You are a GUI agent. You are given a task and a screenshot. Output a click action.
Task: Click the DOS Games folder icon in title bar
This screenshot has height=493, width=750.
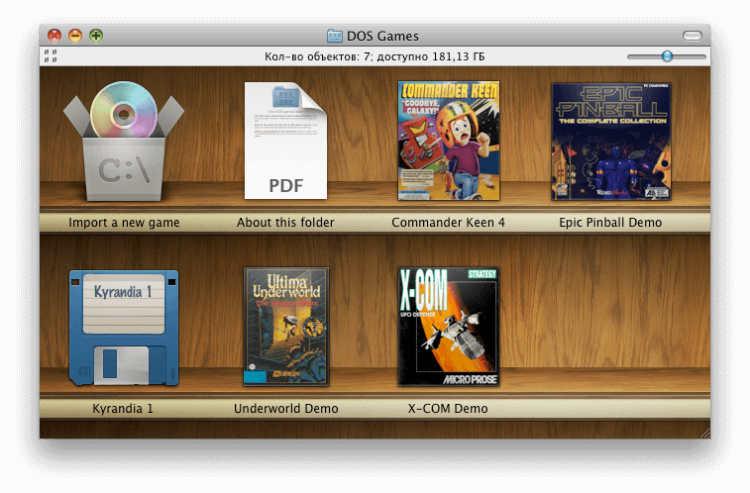[x=335, y=36]
